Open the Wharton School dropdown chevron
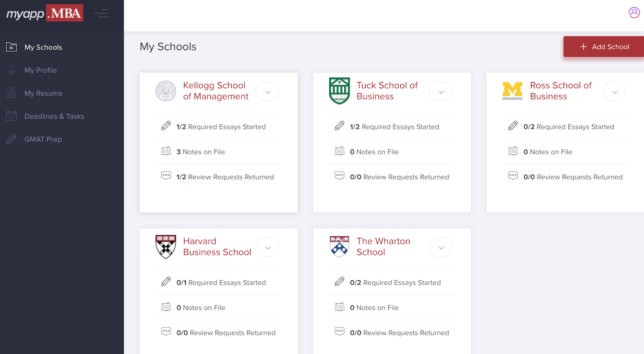 (x=440, y=247)
